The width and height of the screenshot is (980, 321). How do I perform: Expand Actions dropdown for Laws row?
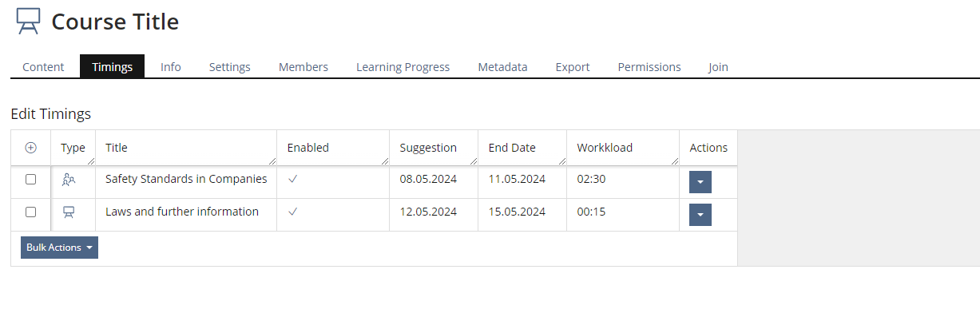[x=700, y=215]
